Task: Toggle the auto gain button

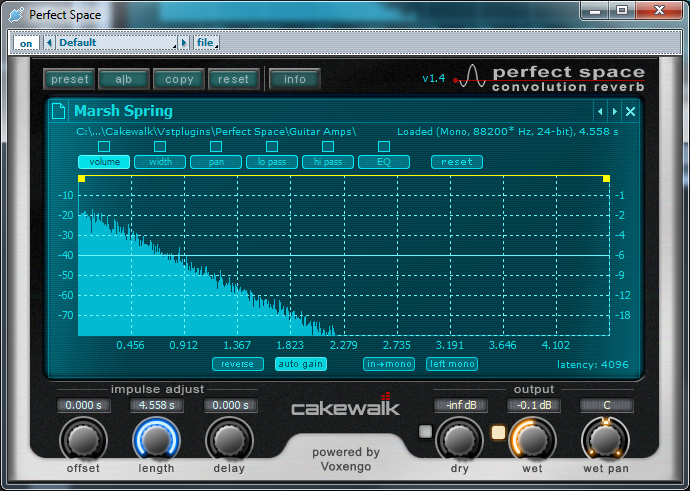Action: [301, 364]
